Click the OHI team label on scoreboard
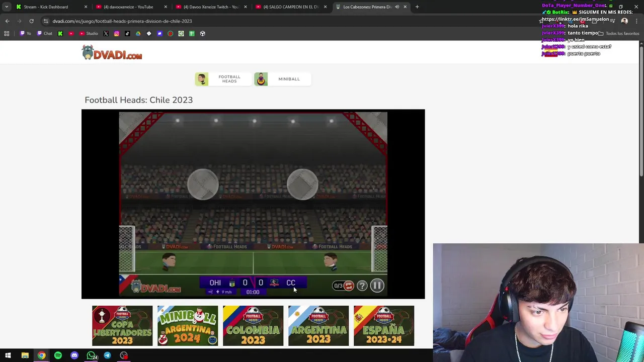This screenshot has height=362, width=644. (215, 283)
